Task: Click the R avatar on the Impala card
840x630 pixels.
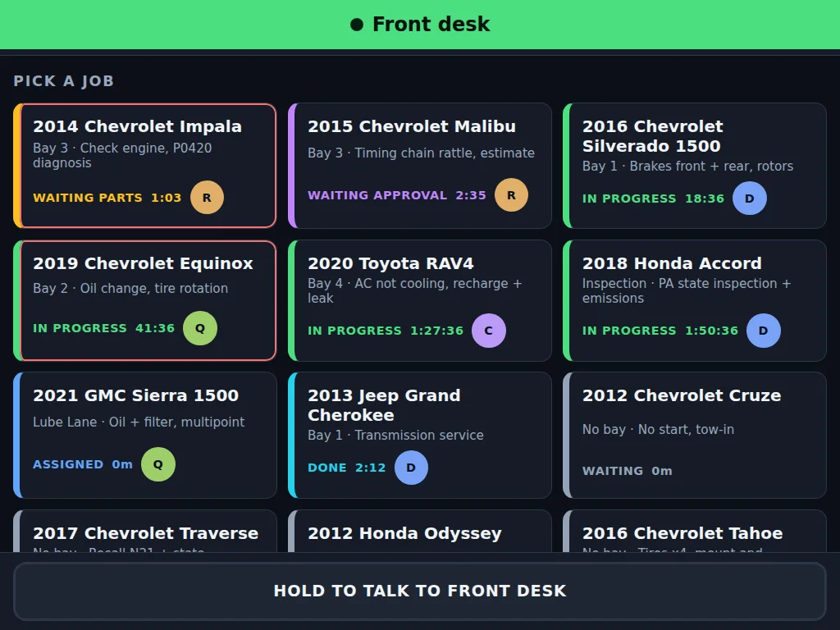Action: pyautogui.click(x=207, y=198)
